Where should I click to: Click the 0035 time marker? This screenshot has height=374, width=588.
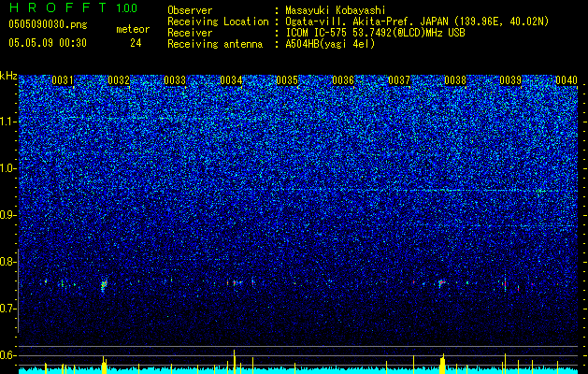(287, 80)
